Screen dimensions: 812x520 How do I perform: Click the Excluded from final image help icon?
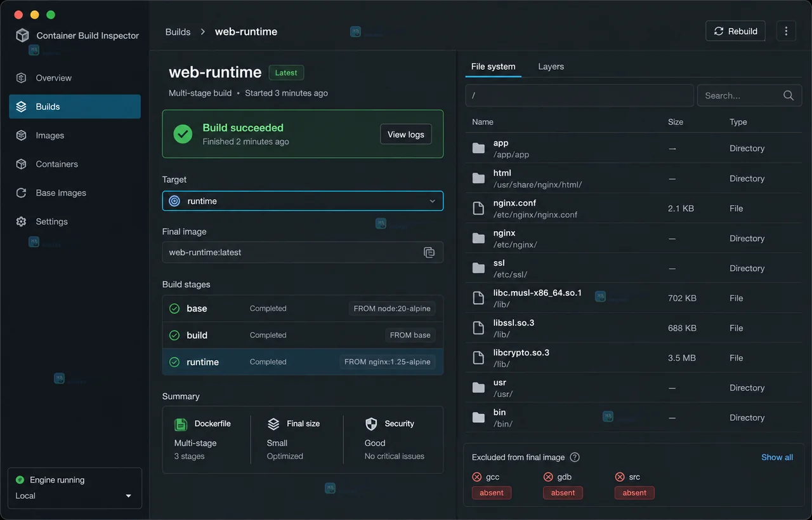pos(575,457)
